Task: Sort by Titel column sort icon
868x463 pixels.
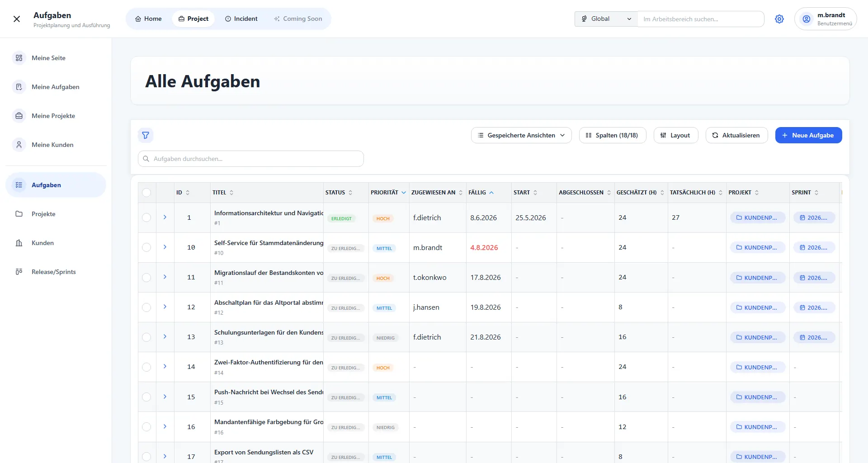Action: (x=231, y=193)
